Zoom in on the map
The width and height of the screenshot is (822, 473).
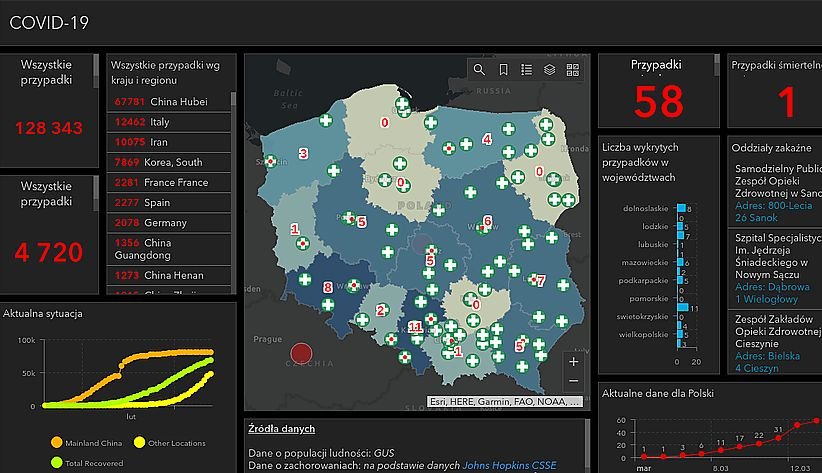tap(572, 362)
